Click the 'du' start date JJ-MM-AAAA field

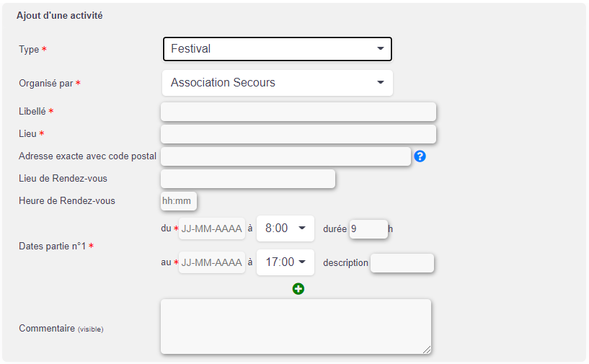(212, 228)
